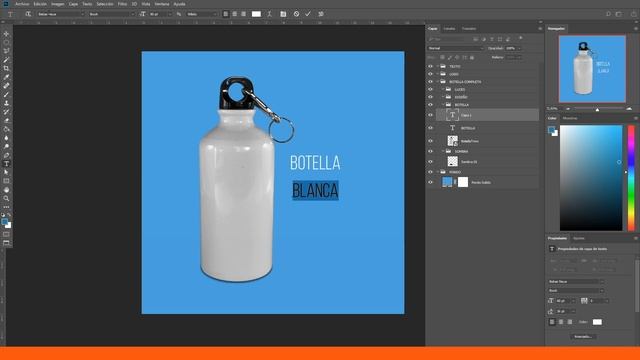Open the anti-aliasing dropdown in options bar
This screenshot has height=360, width=640.
click(x=202, y=14)
